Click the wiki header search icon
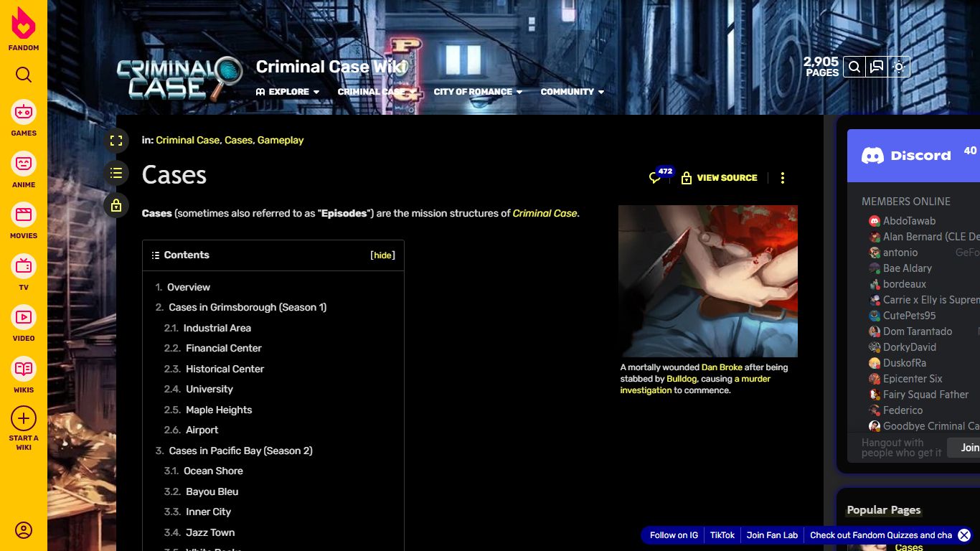This screenshot has height=551, width=980. (x=854, y=67)
